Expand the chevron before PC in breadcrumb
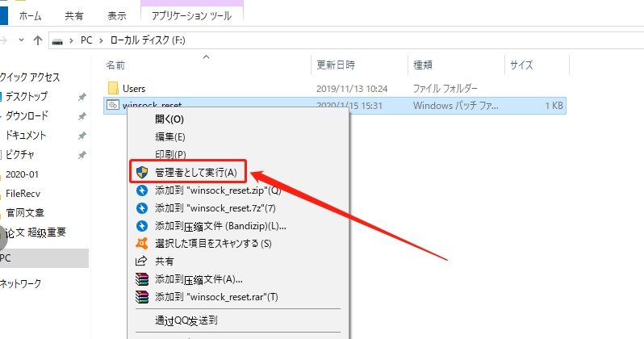Image resolution: width=644 pixels, height=339 pixels. (72, 40)
